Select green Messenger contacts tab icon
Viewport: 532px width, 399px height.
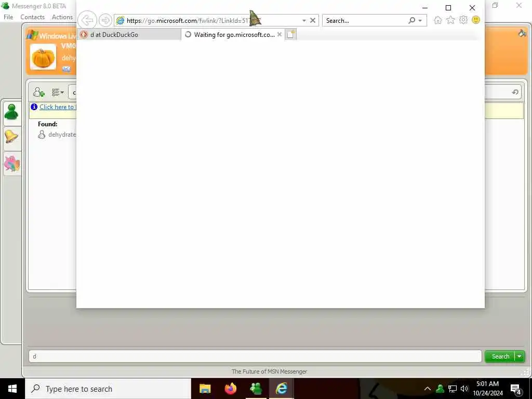(x=11, y=112)
